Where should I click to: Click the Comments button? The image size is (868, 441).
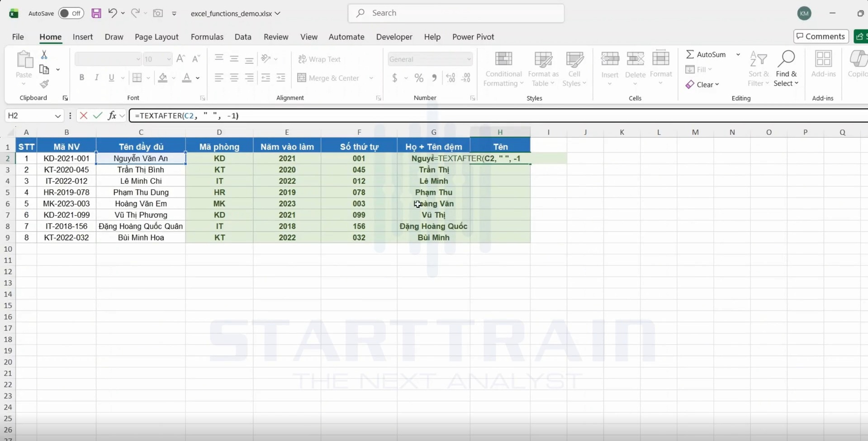pyautogui.click(x=821, y=36)
